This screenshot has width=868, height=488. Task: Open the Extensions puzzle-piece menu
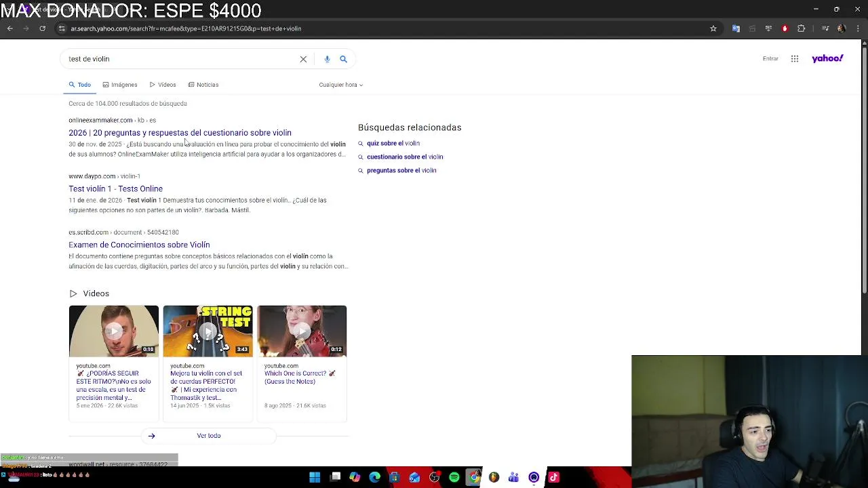pos(802,28)
